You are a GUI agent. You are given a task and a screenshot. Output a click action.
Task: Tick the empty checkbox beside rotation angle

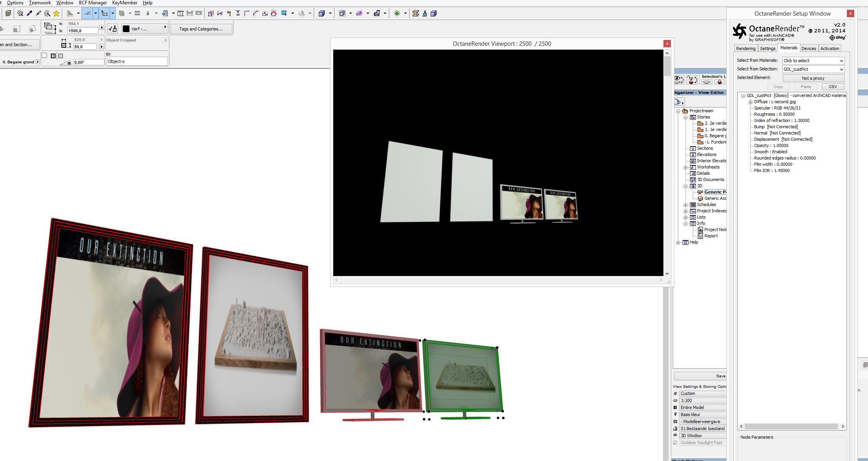tap(45, 56)
